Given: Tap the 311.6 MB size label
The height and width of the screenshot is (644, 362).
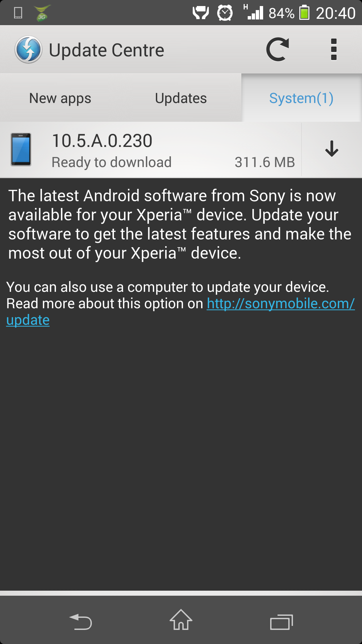Looking at the screenshot, I should tap(265, 162).
